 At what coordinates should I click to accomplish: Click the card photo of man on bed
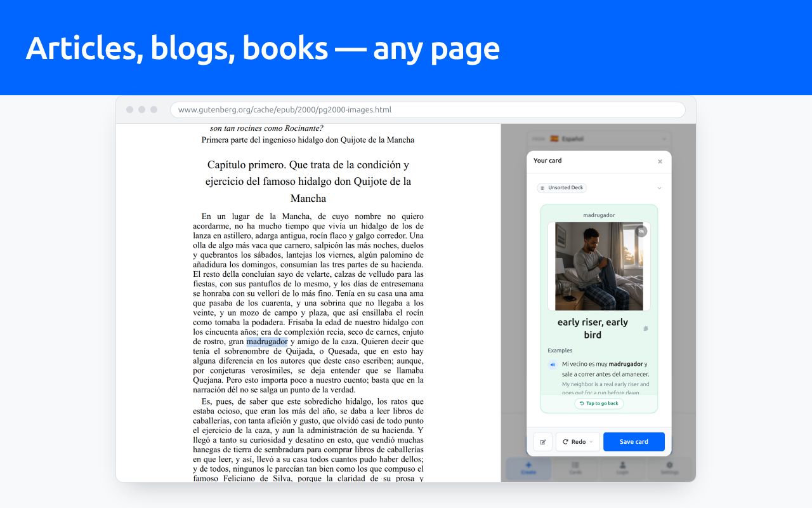(x=599, y=266)
